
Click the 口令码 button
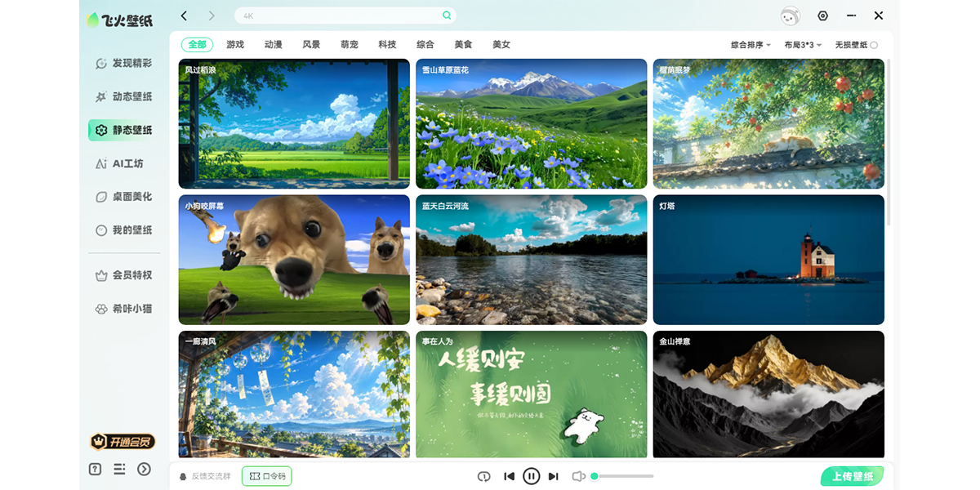[x=267, y=476]
